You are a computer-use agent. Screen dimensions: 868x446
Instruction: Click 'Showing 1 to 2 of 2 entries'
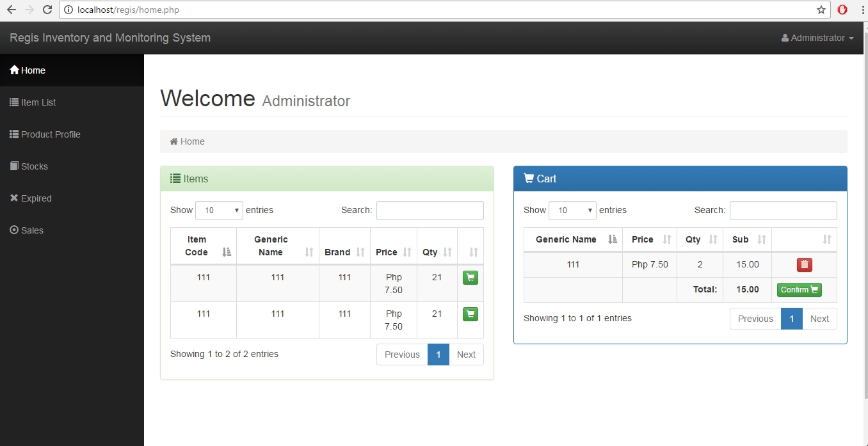(224, 354)
